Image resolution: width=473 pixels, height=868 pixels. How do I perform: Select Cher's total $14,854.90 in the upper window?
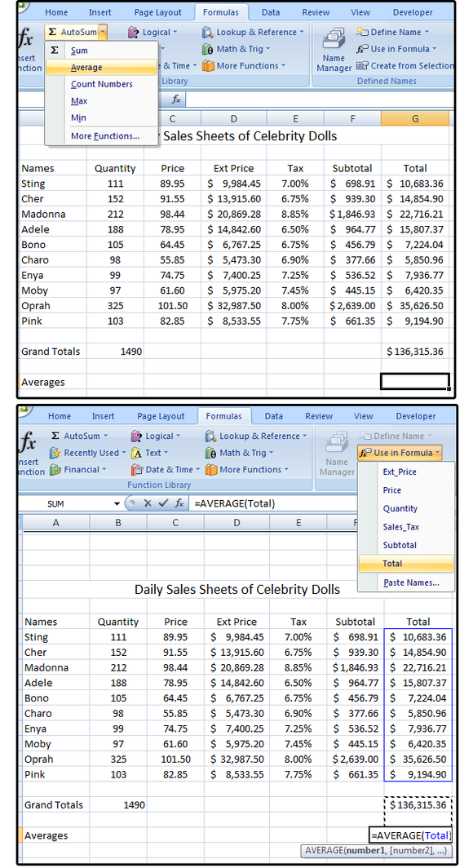pyautogui.click(x=415, y=199)
